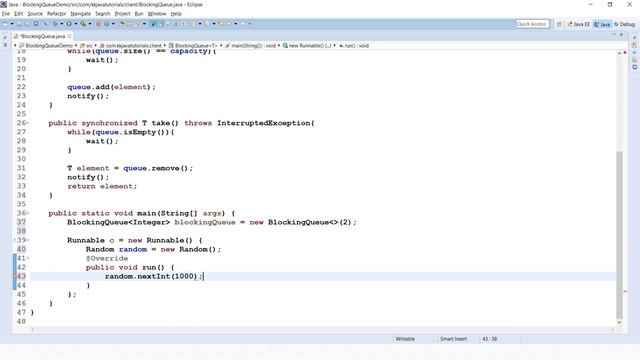
Task: Click the green Run button icon
Action: point(69,24)
